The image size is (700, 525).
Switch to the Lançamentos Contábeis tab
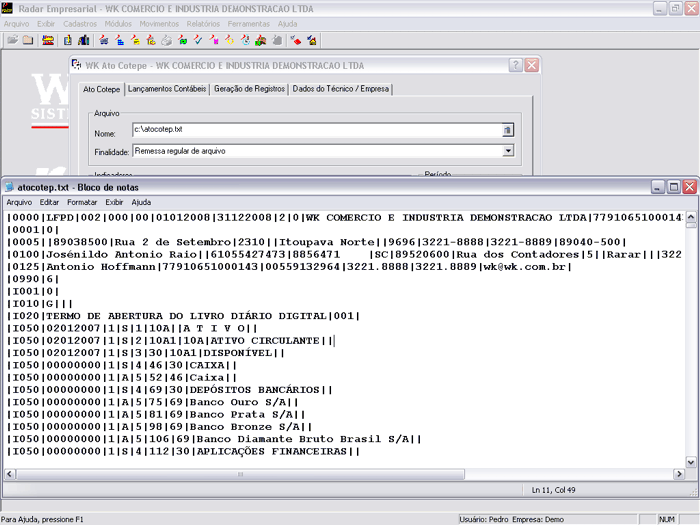point(167,89)
